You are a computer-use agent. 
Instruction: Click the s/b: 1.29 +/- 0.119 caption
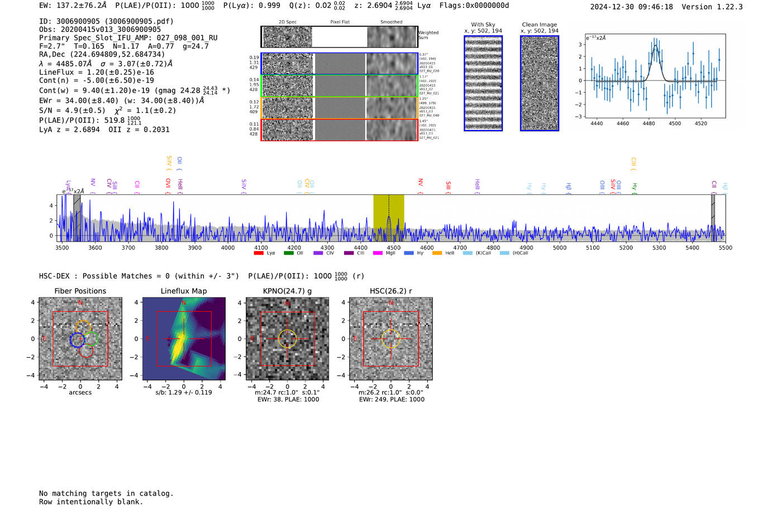tap(184, 392)
